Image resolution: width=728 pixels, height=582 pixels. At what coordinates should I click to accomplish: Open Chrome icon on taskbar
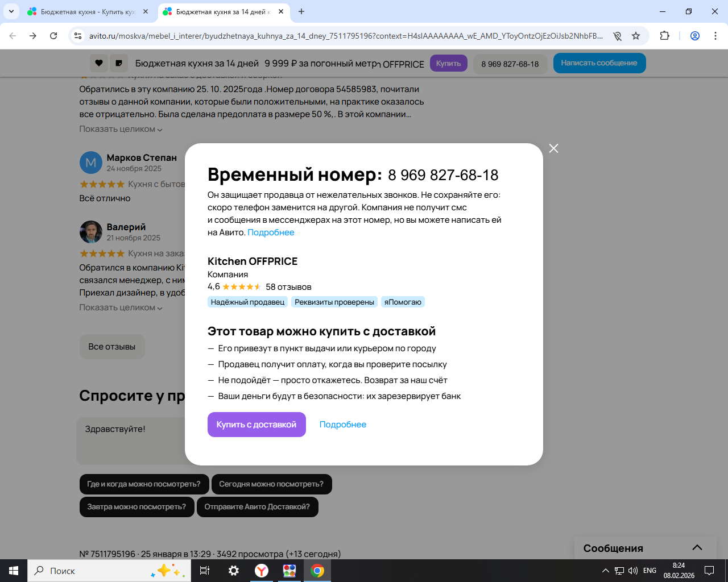317,571
